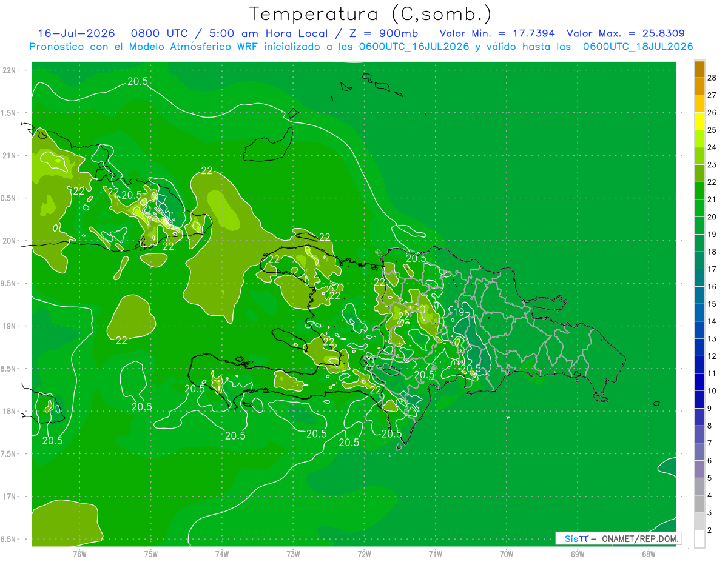This screenshot has height=562, width=728.
Task: Click the 'Valor Min. = 17.7394' readout
Action: click(x=497, y=33)
